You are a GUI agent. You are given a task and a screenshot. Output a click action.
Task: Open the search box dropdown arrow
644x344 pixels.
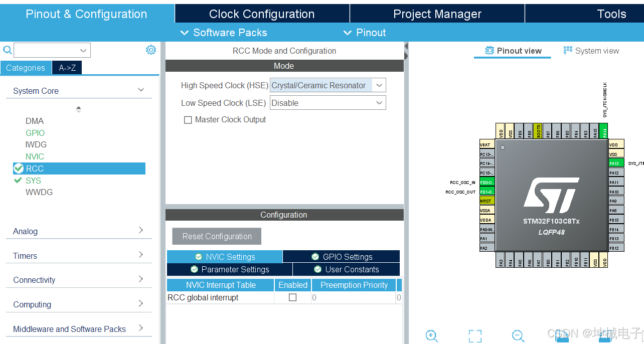(x=83, y=50)
